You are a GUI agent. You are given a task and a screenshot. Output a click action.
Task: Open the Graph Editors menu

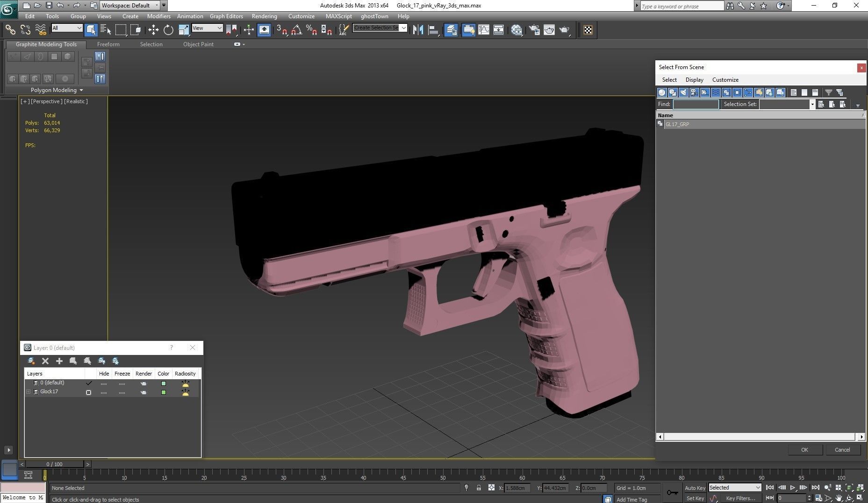click(x=226, y=16)
